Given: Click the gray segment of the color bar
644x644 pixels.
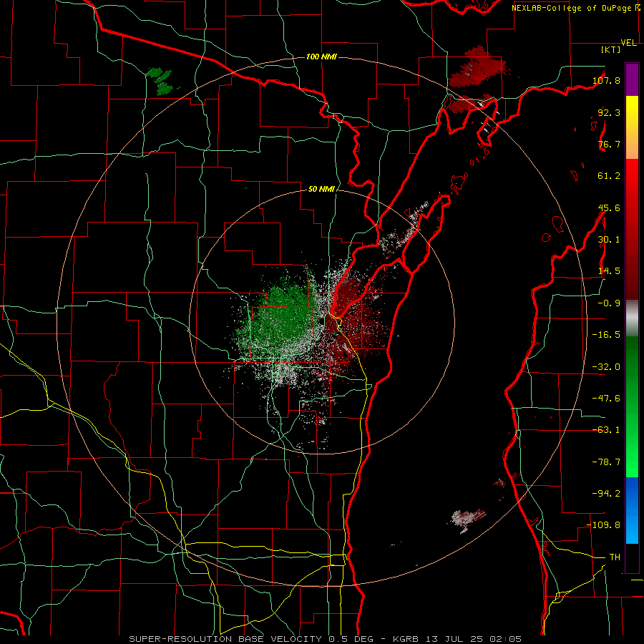Looking at the screenshot, I should pos(632,318).
